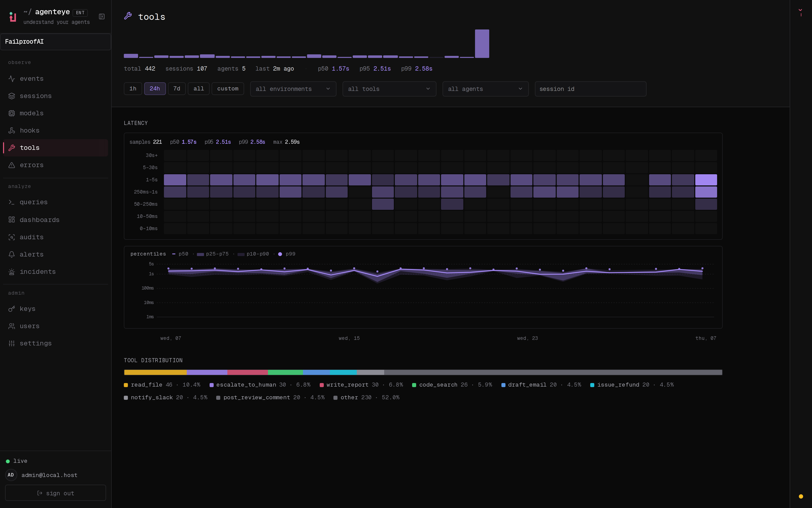Click the tallest bar in activity histogram
The image size is (812, 508).
(482, 44)
